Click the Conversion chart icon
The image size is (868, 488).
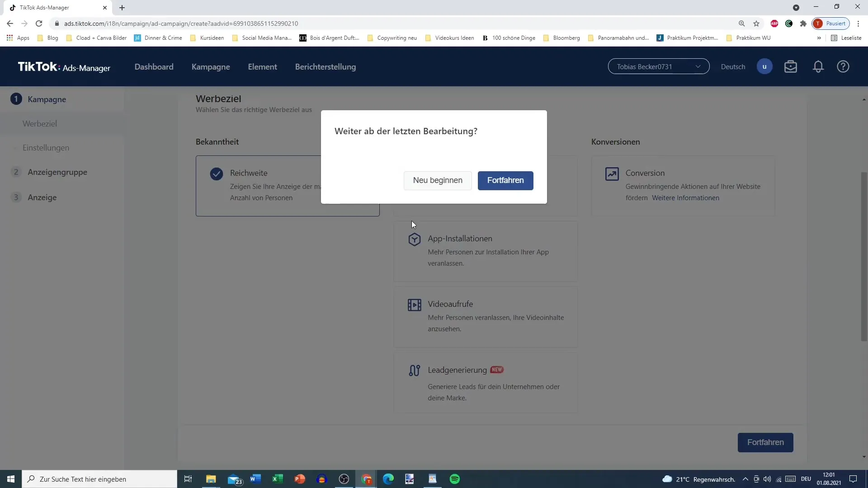pyautogui.click(x=612, y=174)
